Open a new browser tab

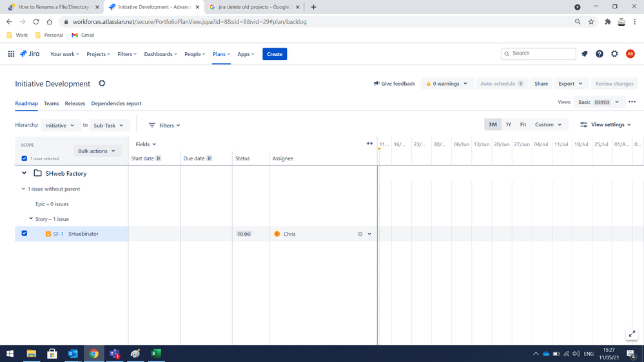tap(313, 7)
